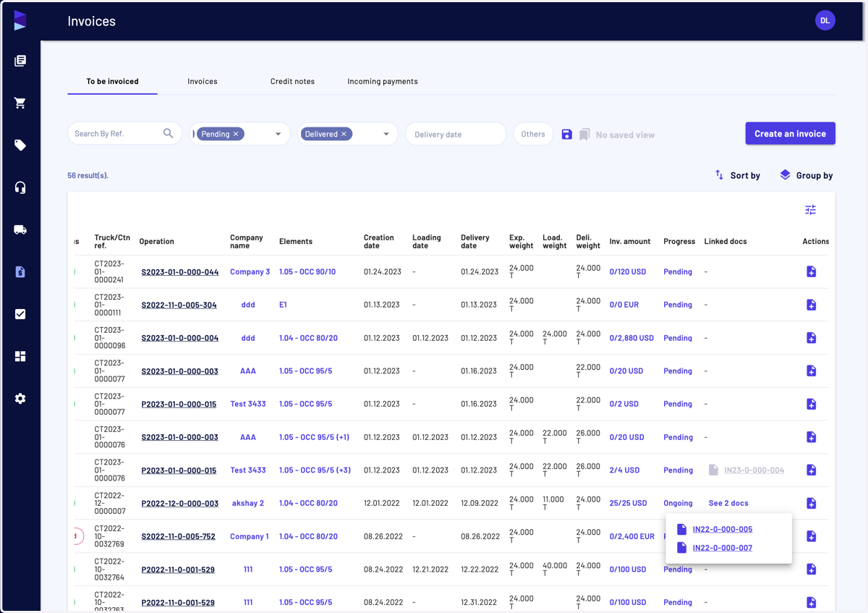
Task: Open the DL user avatar
Action: tap(825, 21)
